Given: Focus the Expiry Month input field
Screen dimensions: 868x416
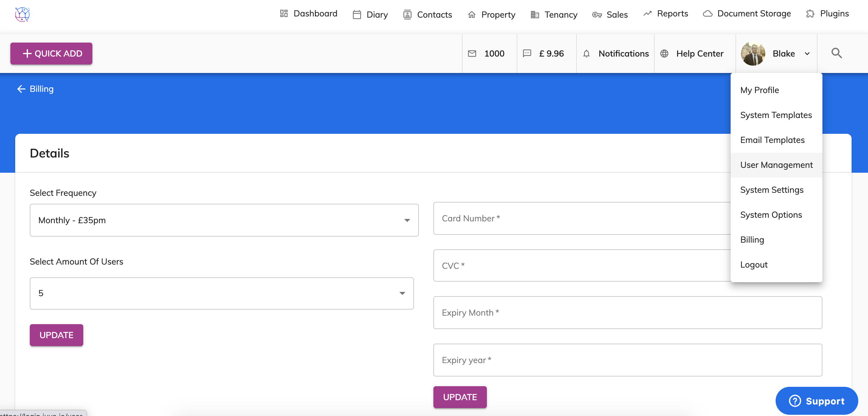Looking at the screenshot, I should point(627,313).
